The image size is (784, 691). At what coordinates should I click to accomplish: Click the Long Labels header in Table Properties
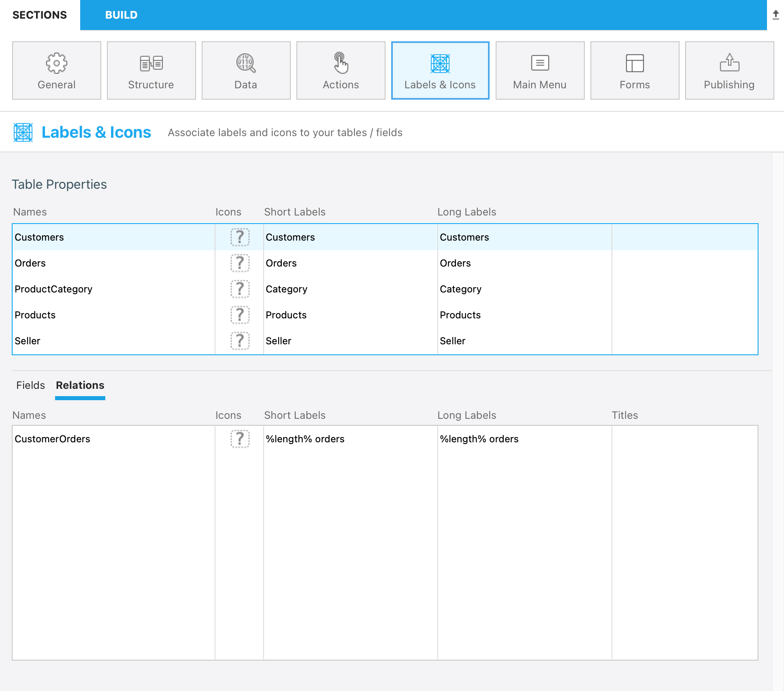[x=467, y=212]
